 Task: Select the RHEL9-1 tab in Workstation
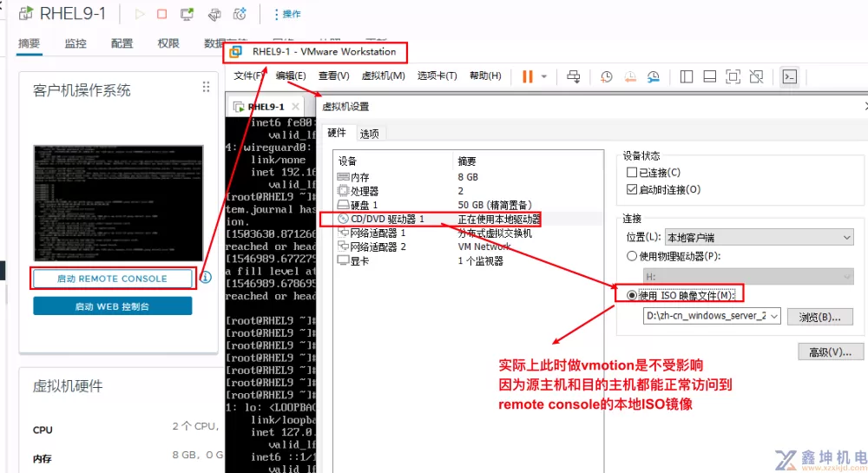point(266,107)
